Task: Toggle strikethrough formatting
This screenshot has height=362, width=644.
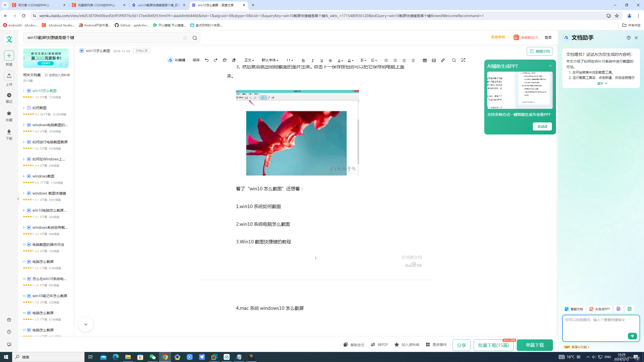Action: coord(330,61)
